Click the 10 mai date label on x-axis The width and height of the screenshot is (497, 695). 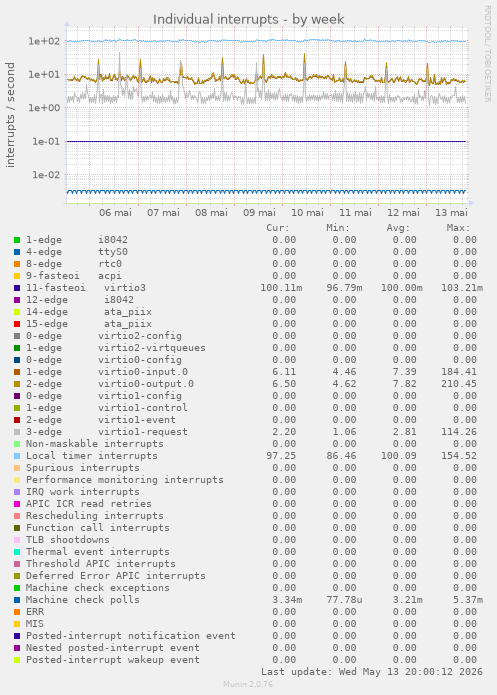(307, 213)
